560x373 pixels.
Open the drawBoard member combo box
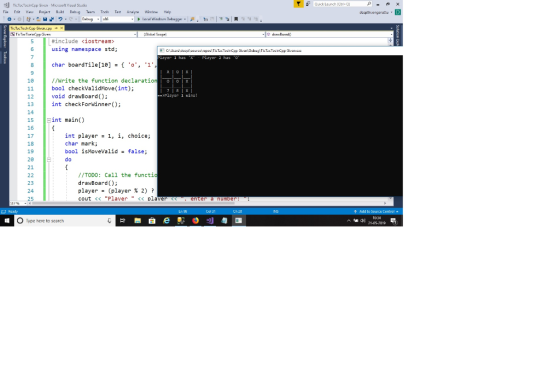coord(329,34)
